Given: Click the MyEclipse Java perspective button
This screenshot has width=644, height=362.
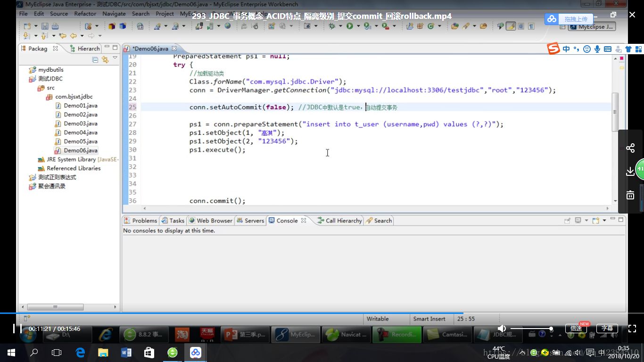Looking at the screenshot, I should [592, 27].
